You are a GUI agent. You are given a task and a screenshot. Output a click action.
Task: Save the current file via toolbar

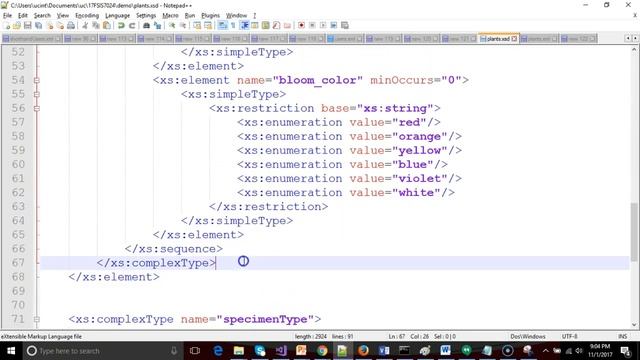27,26
